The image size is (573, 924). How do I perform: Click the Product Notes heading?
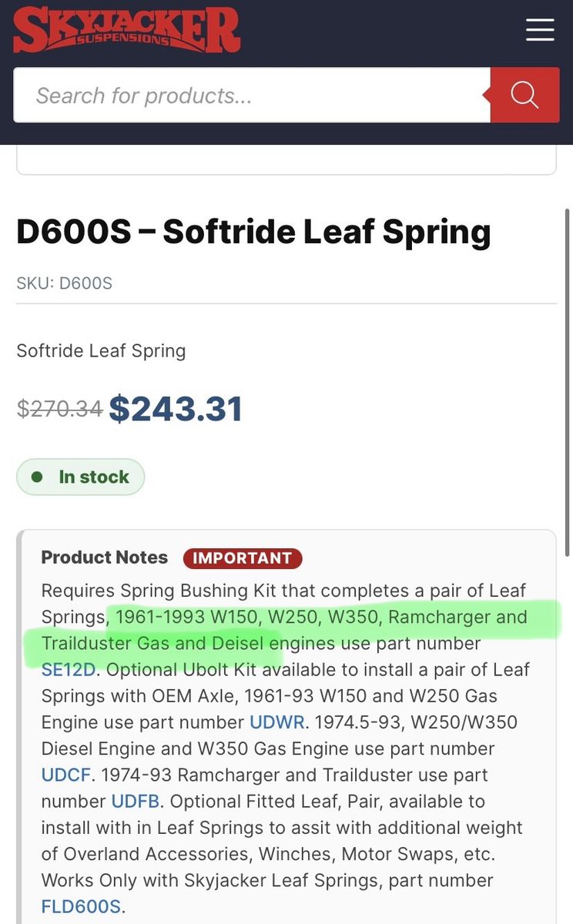pyautogui.click(x=104, y=557)
